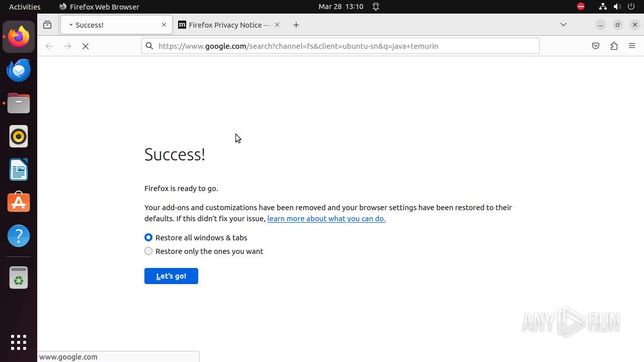The height and width of the screenshot is (362, 644).
Task: Open the Firefox hamburger application menu
Action: [x=632, y=46]
